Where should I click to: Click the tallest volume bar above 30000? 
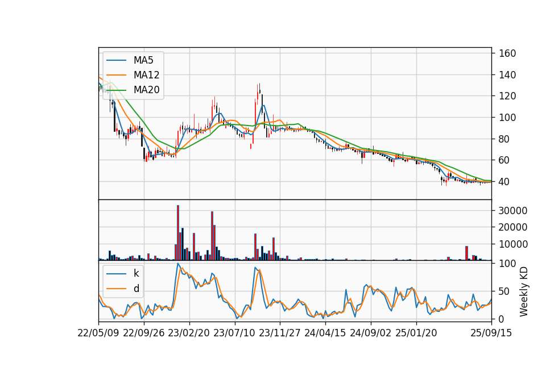tap(178, 233)
